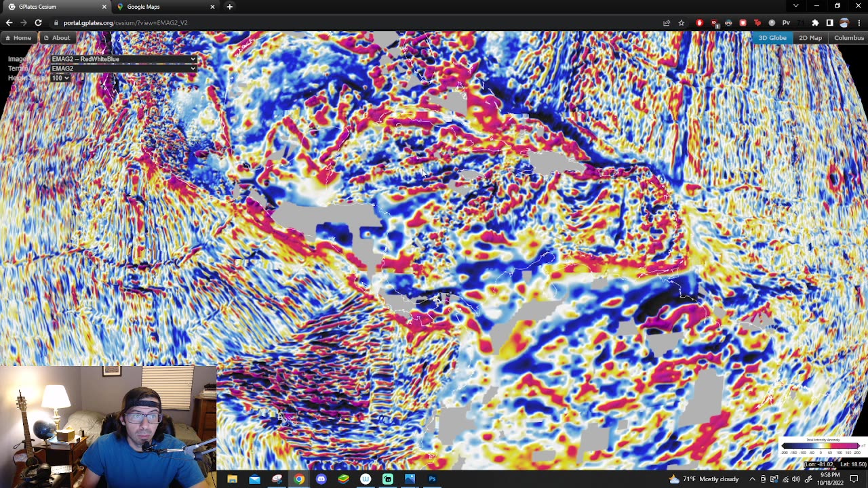Open the Chrome three-dot menu
The width and height of the screenshot is (868, 488).
coord(859,22)
